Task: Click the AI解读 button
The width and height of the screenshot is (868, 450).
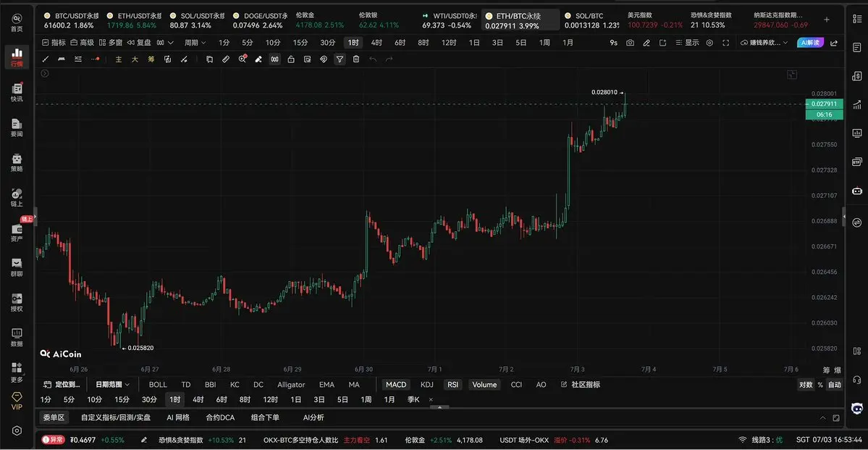Action: coord(810,43)
